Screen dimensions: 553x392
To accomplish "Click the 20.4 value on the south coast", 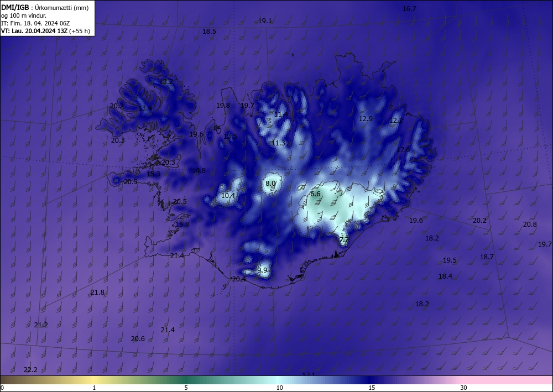I will click(x=239, y=279).
